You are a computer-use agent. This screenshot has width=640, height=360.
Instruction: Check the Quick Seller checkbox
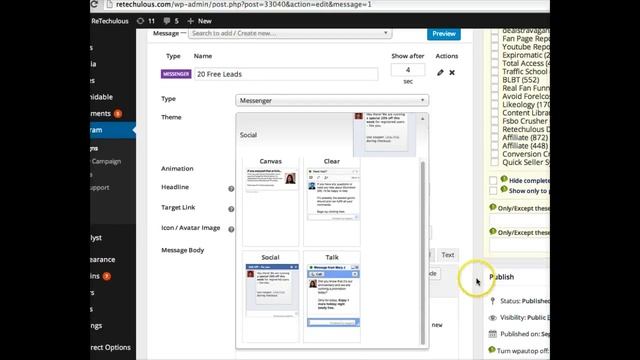point(495,162)
